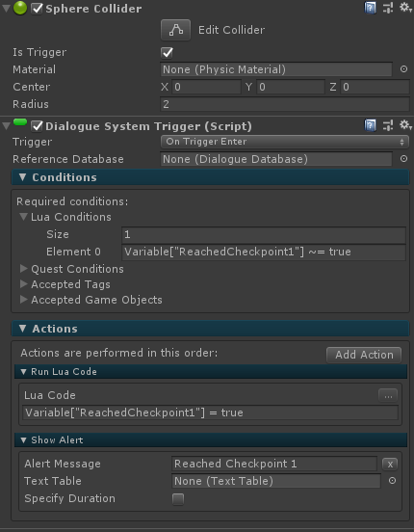This screenshot has width=414, height=532.
Task: Collapse the Conditions section header
Action: coord(210,177)
